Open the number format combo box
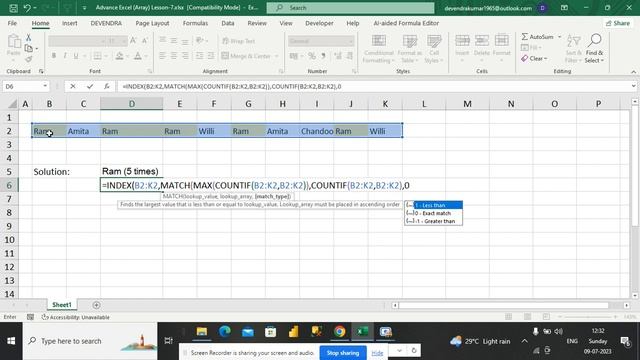 point(321,41)
